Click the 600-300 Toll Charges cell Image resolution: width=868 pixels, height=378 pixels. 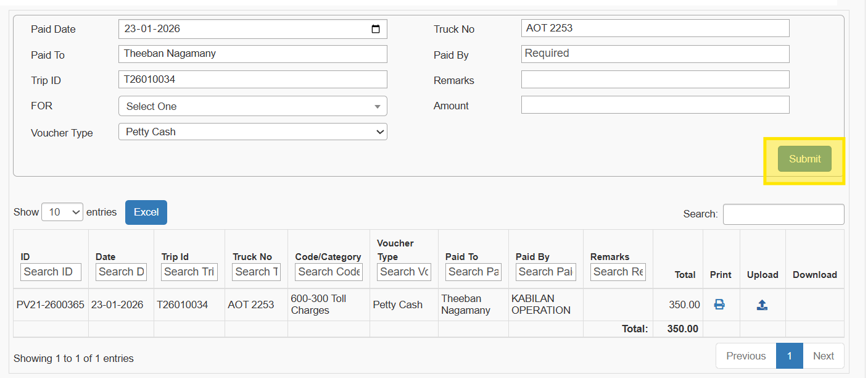[329, 304]
